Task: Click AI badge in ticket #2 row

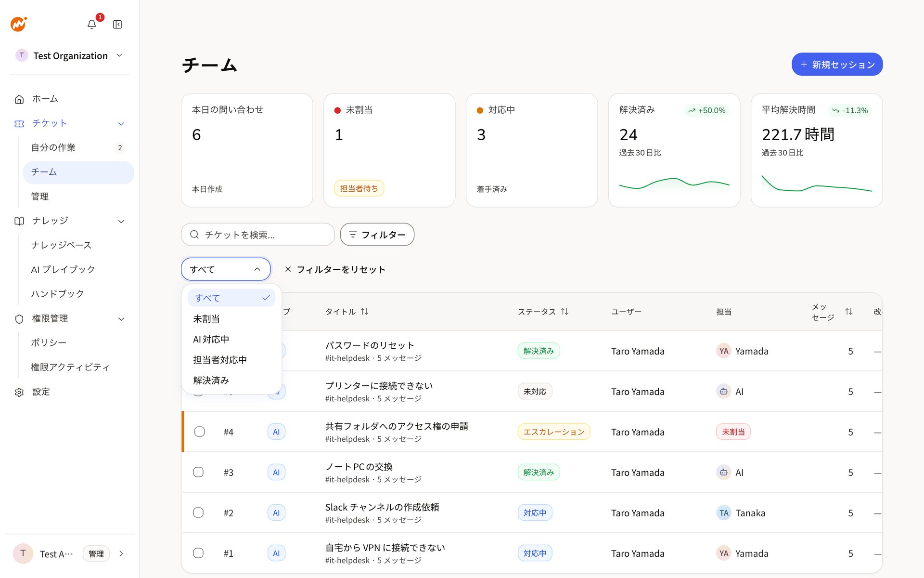Action: 276,513
